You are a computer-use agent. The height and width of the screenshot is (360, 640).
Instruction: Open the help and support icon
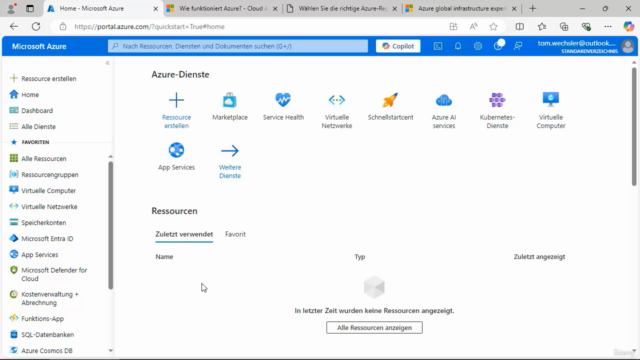(498, 46)
